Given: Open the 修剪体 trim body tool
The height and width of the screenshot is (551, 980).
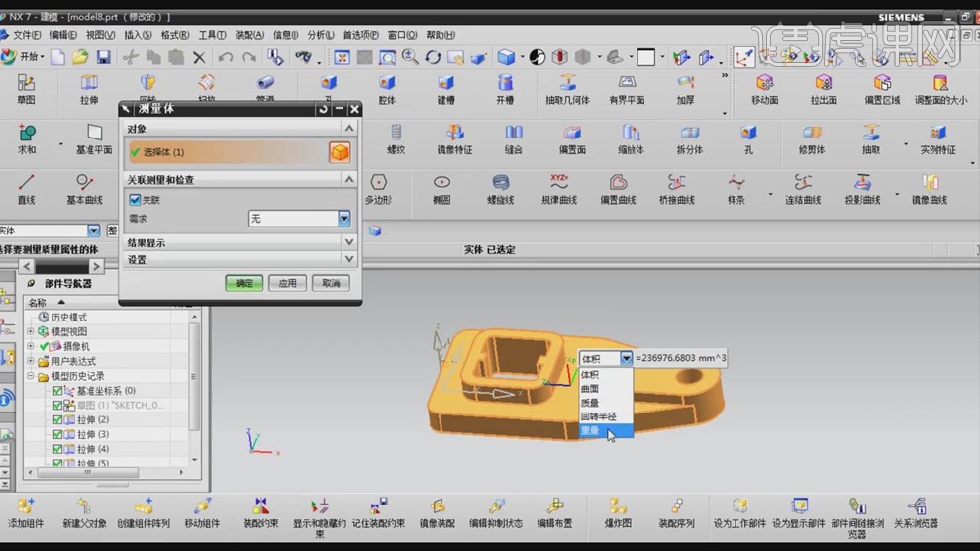Looking at the screenshot, I should [x=812, y=139].
